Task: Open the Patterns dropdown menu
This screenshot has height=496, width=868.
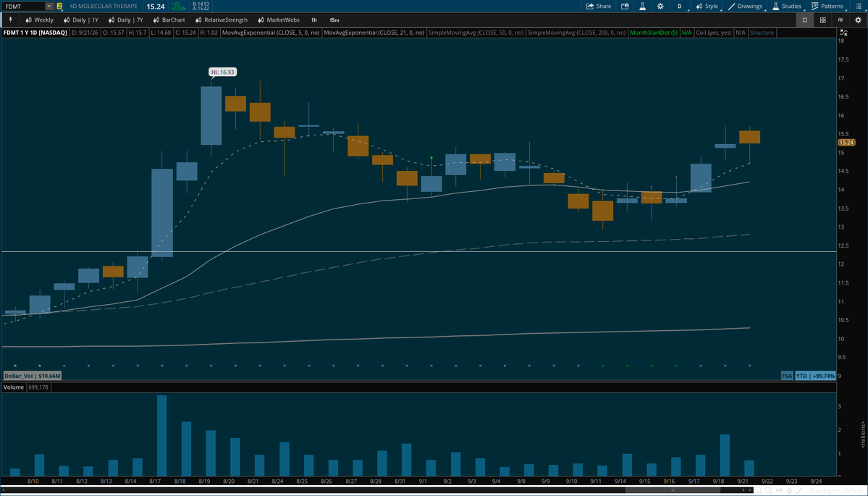Action: point(829,6)
